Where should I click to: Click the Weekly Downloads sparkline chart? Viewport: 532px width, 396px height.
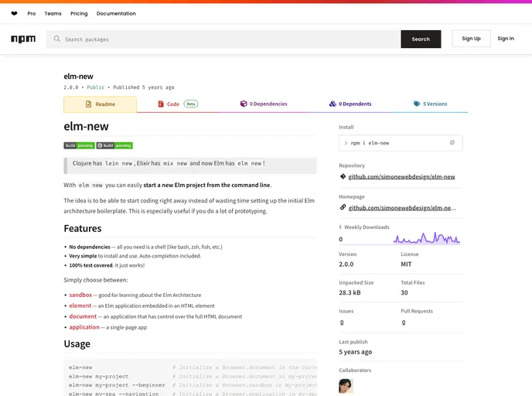click(x=427, y=238)
